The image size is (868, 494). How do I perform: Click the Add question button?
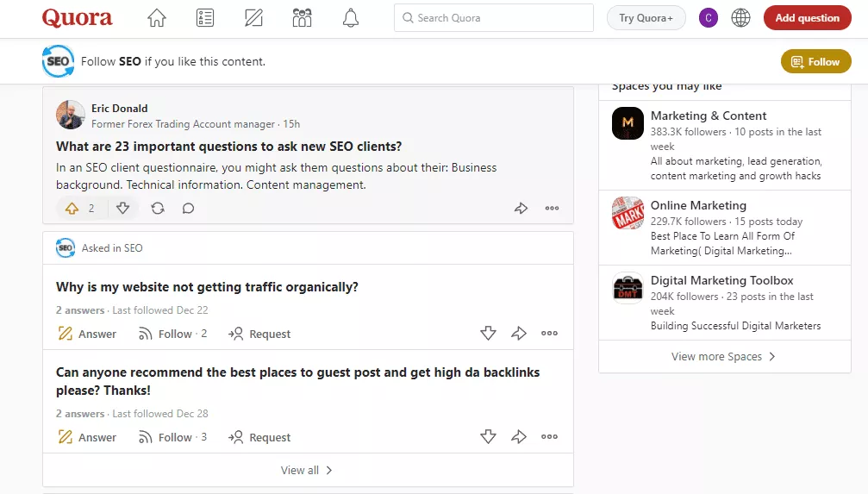[x=807, y=18]
